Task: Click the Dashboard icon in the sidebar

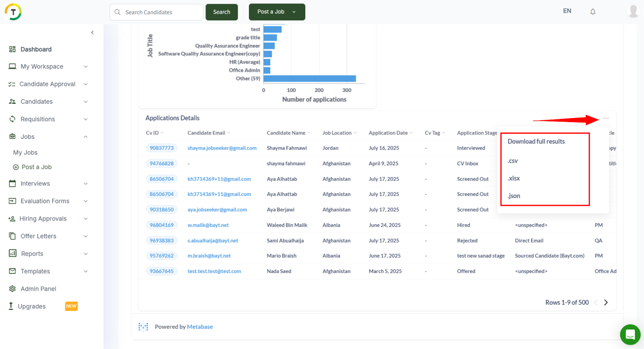Action: pyautogui.click(x=12, y=49)
